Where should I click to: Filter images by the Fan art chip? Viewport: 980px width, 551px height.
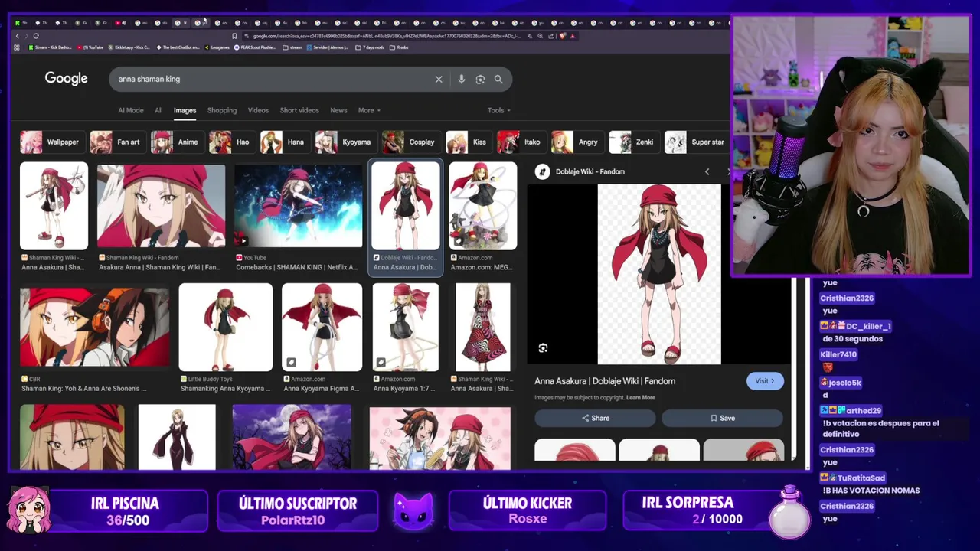116,142
